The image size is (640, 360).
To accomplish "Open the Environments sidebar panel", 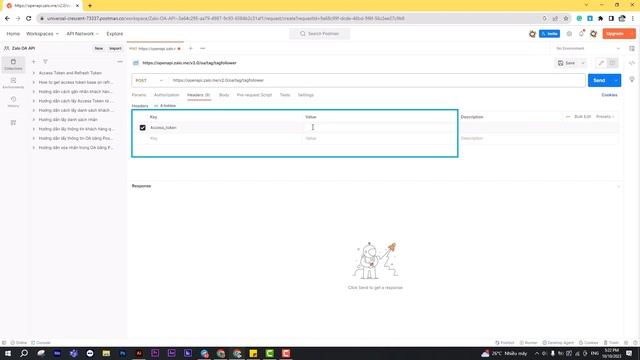I will tap(13, 83).
